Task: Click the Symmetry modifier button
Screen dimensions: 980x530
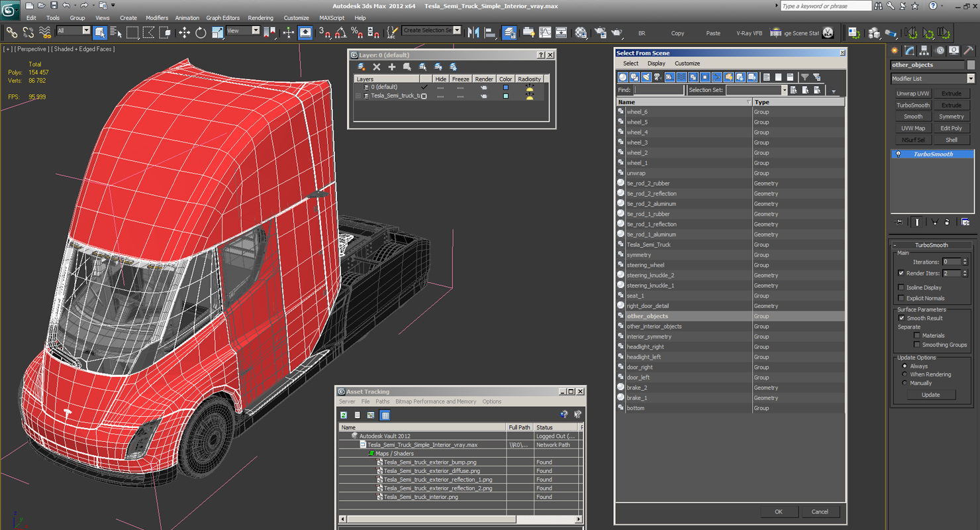Action: 952,117
